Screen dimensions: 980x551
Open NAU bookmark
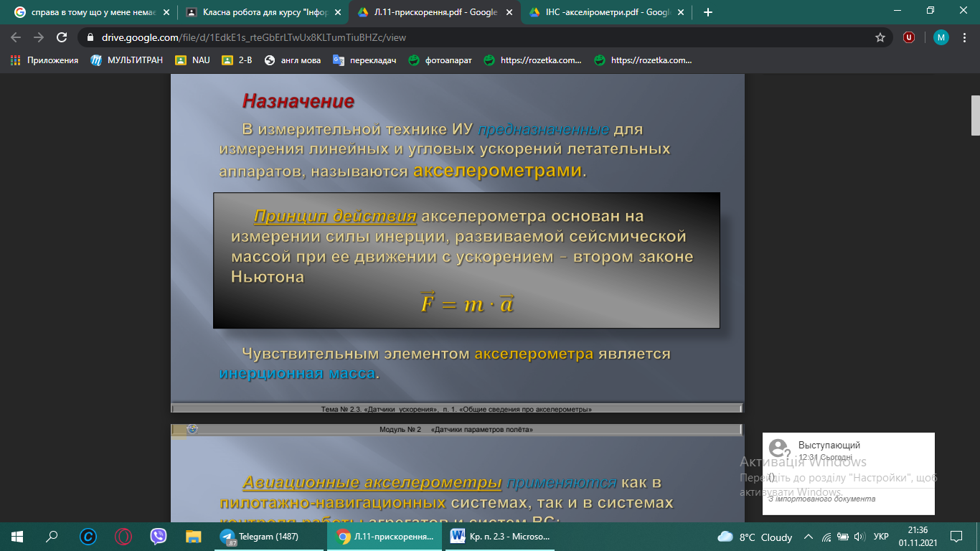click(193, 60)
